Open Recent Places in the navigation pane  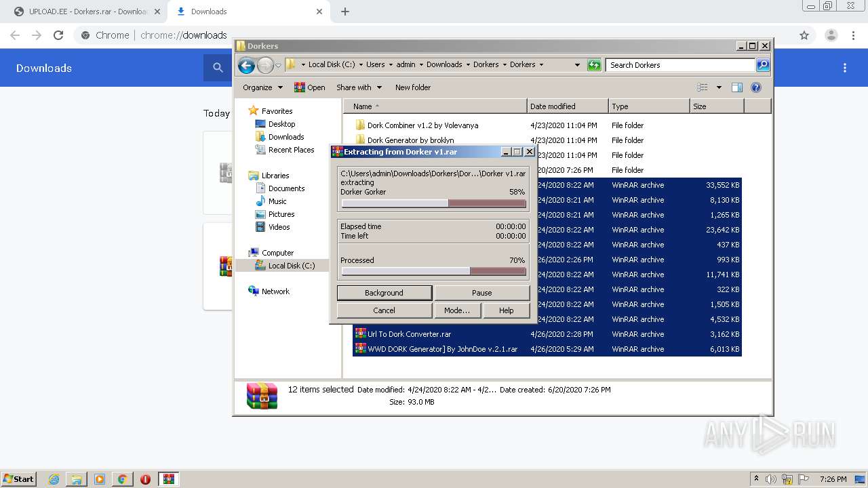[285, 150]
